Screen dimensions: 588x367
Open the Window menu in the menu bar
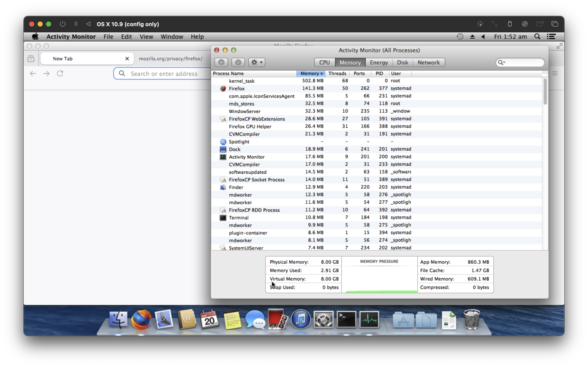coord(171,37)
